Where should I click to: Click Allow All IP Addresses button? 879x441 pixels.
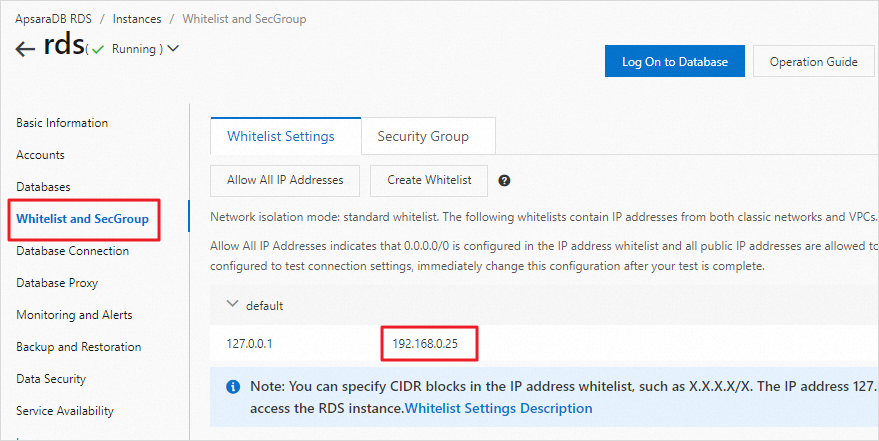tap(285, 180)
